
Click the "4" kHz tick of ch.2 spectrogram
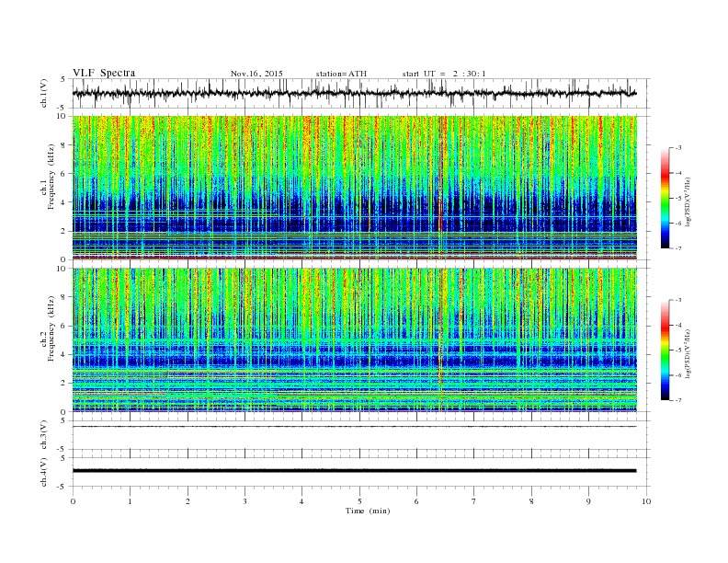point(64,354)
